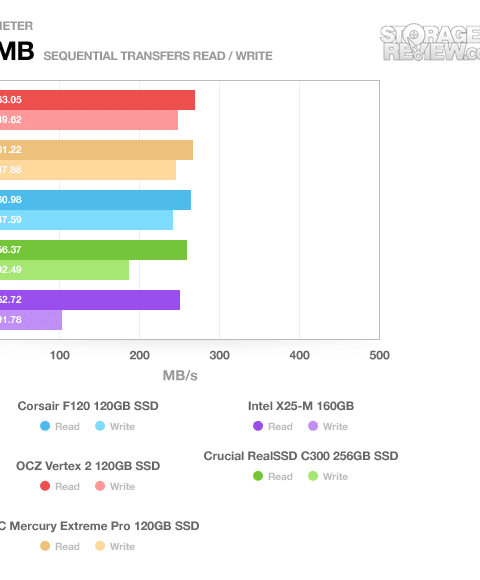The height and width of the screenshot is (580, 480).
Task: Click the Write label under Corsair F120
Action: [122, 426]
